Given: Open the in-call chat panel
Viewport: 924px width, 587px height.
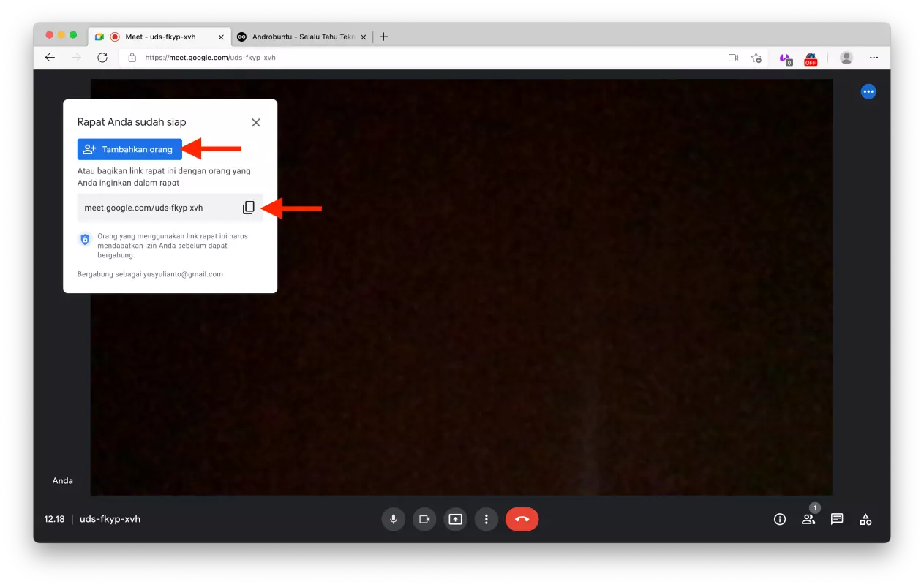Looking at the screenshot, I should (x=836, y=519).
